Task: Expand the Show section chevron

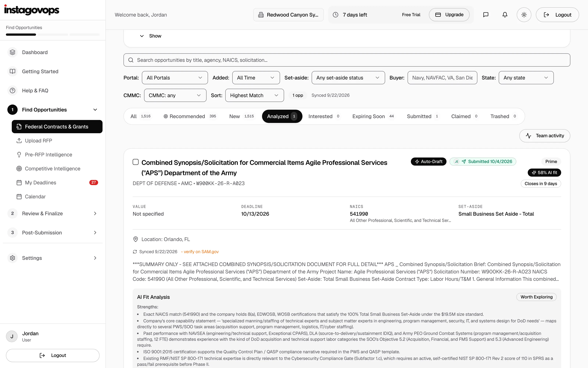Action: coord(142,36)
